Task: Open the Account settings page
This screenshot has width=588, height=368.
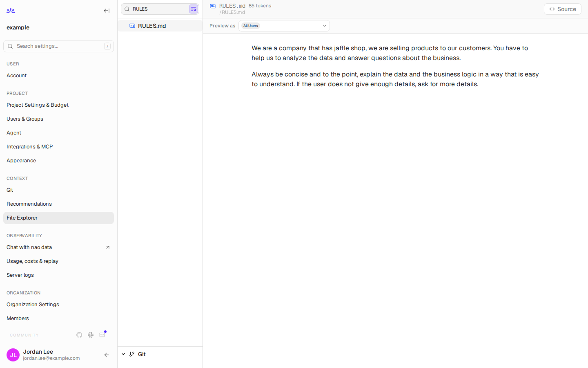Action: (x=58, y=76)
